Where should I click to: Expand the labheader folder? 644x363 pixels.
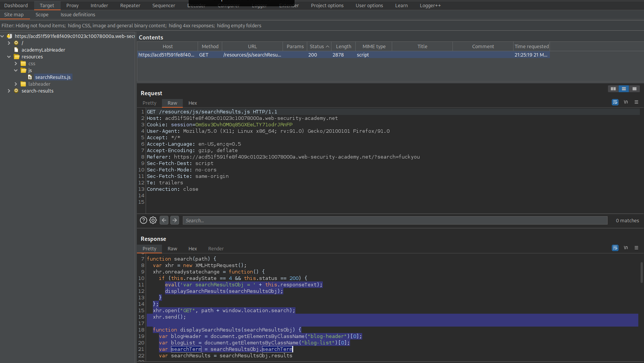[16, 84]
